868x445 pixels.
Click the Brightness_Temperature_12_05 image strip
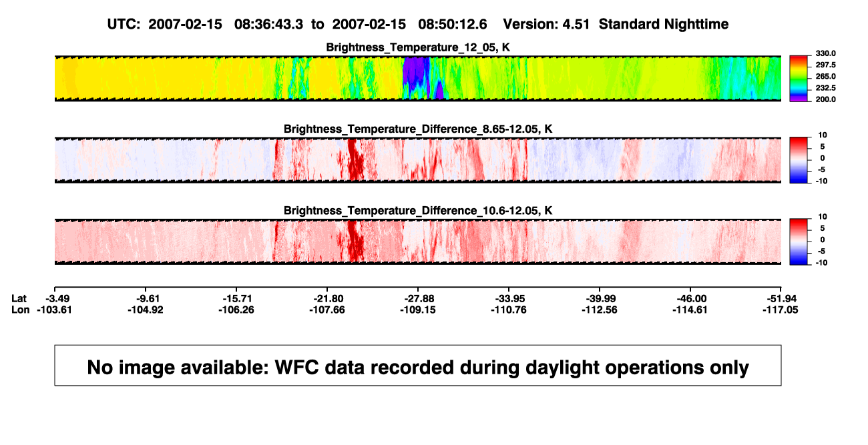point(417,78)
